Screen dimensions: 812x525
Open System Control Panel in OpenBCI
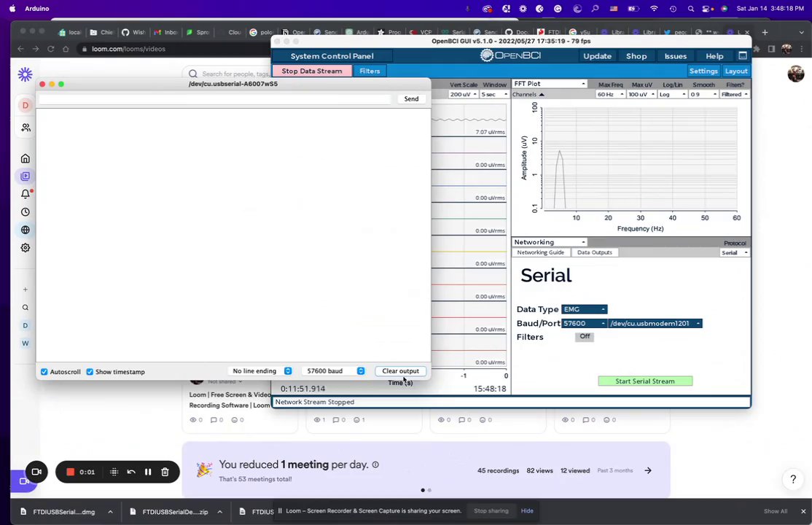pos(332,56)
